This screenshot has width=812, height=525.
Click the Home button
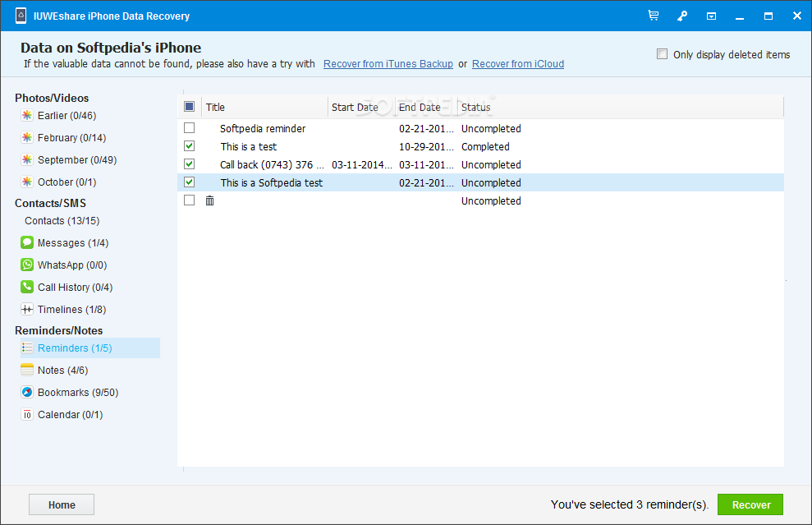pyautogui.click(x=62, y=504)
